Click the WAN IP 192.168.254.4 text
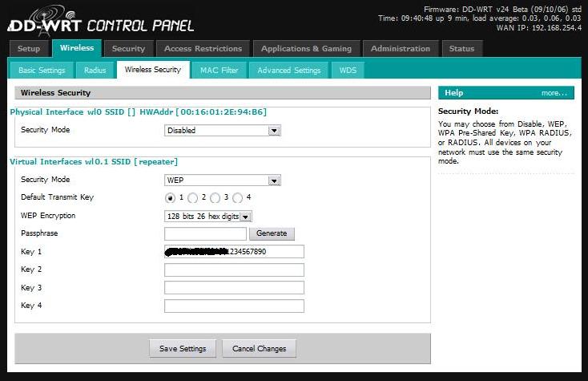Image resolution: width=588 pixels, height=381 pixels. pos(539,28)
